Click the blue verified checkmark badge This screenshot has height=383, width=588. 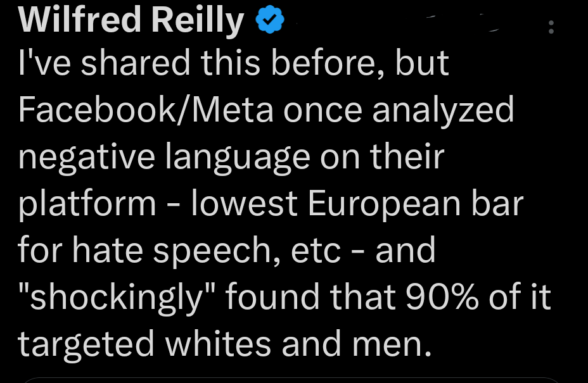coord(269,23)
